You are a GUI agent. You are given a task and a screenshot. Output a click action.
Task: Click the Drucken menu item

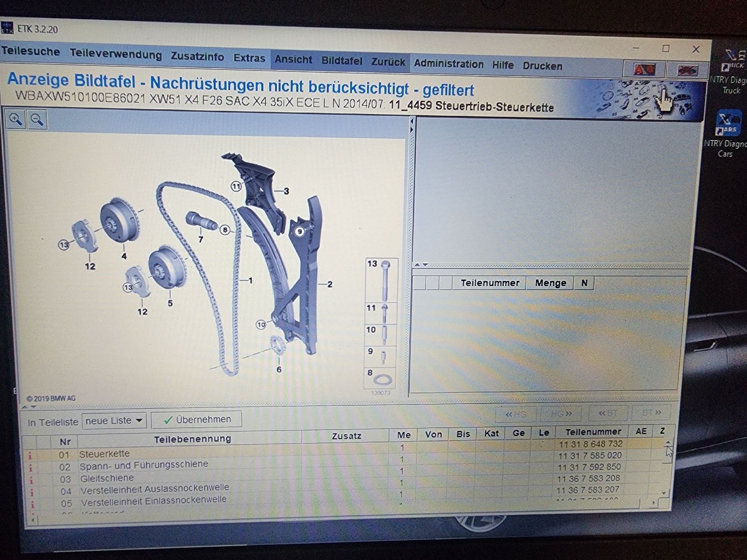542,66
